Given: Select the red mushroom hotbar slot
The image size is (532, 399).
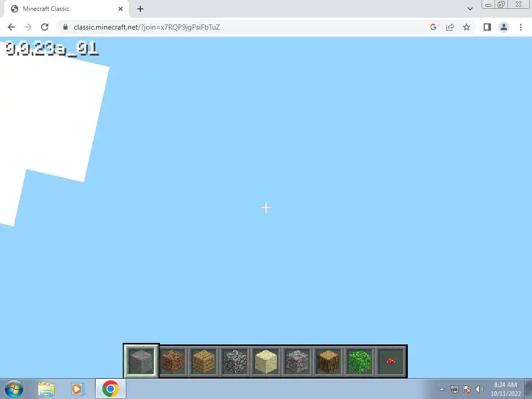Looking at the screenshot, I should [391, 361].
